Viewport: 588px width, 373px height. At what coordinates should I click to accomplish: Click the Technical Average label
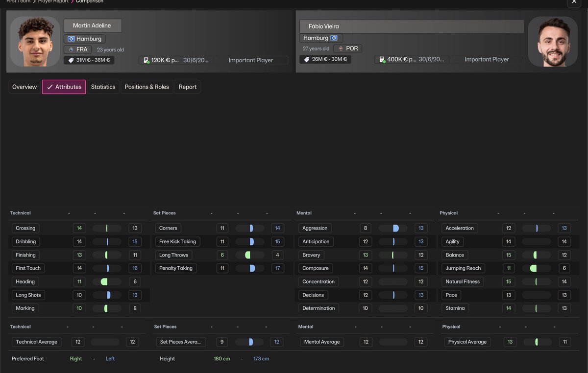click(x=36, y=342)
